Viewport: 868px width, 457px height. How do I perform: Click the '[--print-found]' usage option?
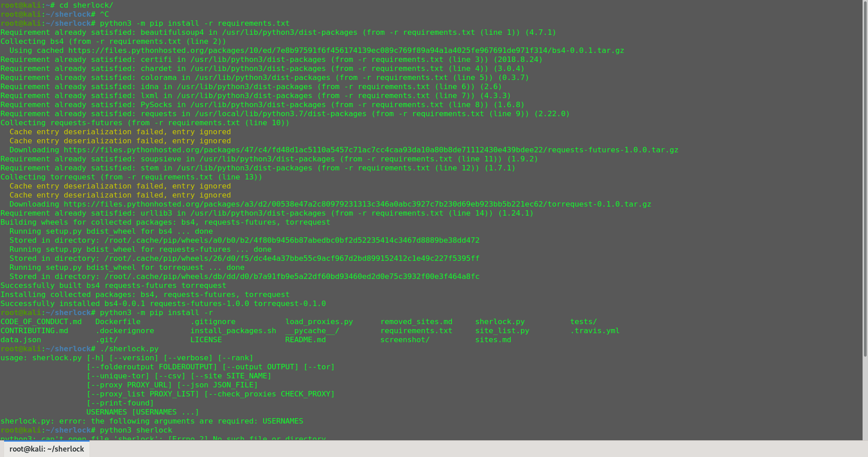tap(120, 403)
